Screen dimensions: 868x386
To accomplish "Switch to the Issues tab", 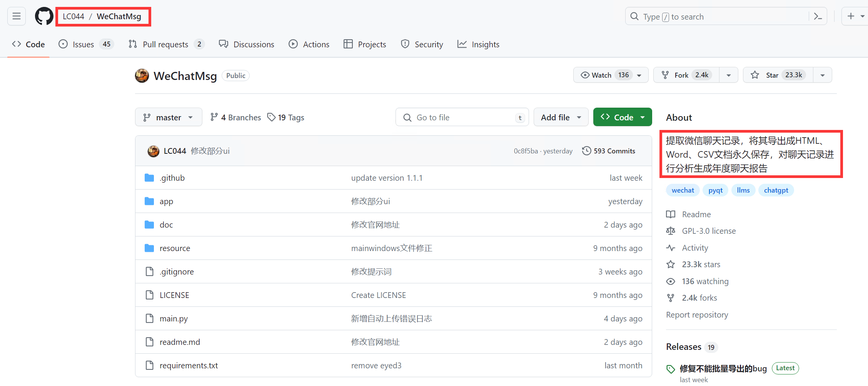I will [86, 44].
